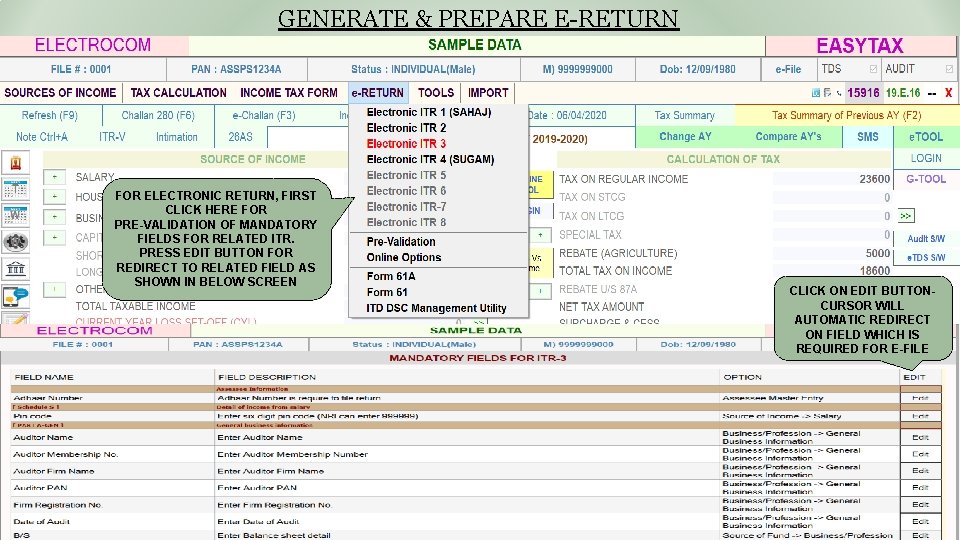Click e-Challan (F3) button
This screenshot has height=540, width=960.
(x=264, y=115)
